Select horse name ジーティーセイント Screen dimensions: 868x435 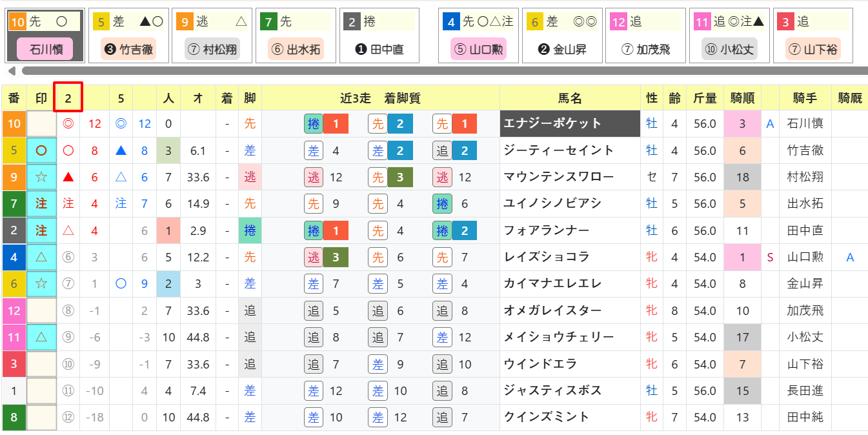[559, 150]
